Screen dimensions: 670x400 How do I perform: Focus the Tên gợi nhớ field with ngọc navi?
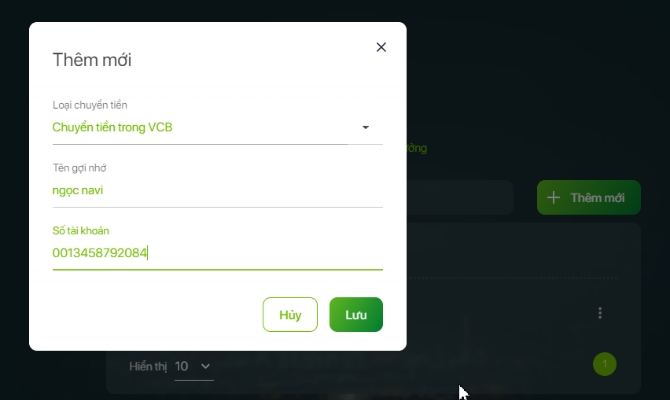[217, 190]
